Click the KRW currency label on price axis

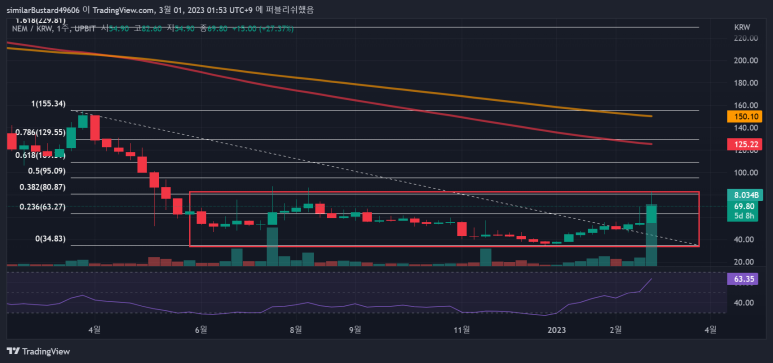tap(741, 27)
